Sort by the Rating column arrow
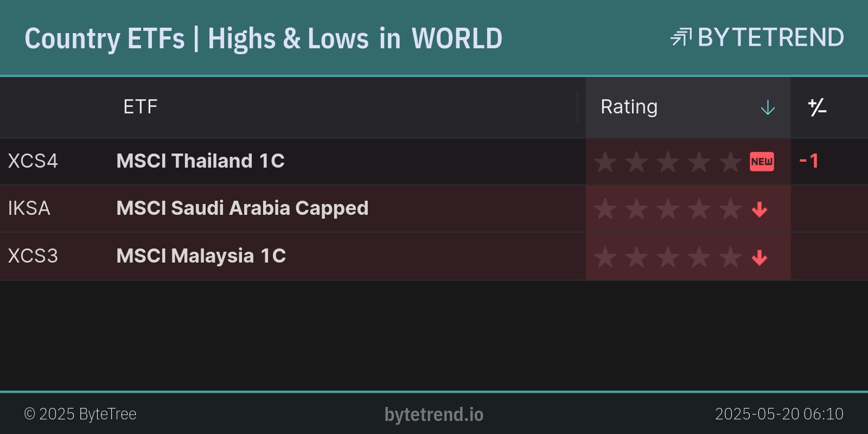The image size is (868, 434). [768, 107]
